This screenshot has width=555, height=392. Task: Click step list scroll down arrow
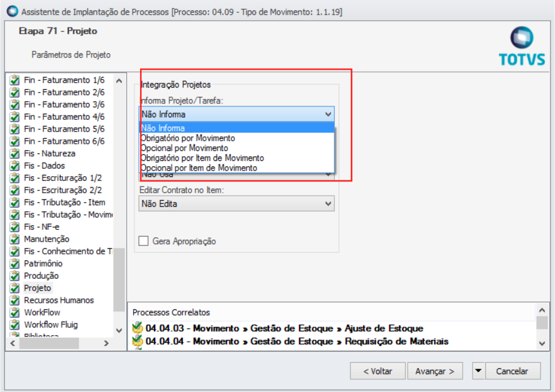(119, 330)
